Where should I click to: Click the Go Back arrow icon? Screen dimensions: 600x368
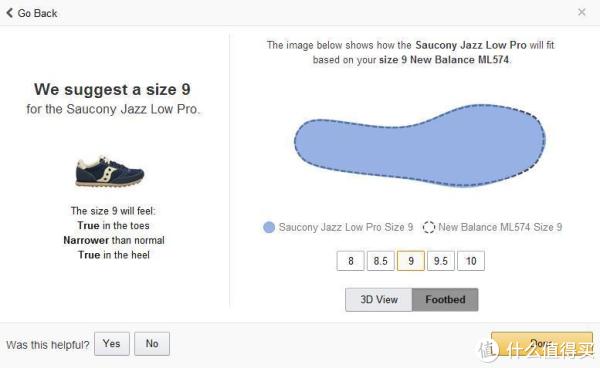tap(10, 13)
